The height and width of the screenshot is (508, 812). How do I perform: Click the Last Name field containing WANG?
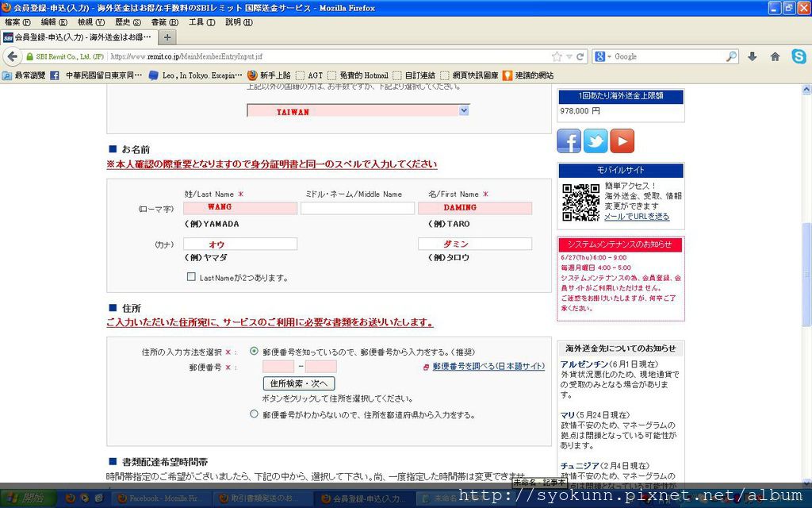pos(240,208)
